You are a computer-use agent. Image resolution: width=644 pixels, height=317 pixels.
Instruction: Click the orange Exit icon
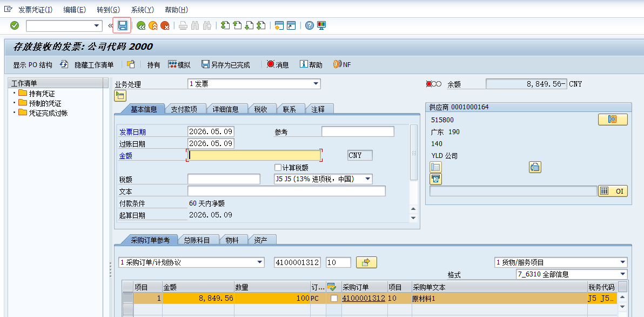point(153,25)
